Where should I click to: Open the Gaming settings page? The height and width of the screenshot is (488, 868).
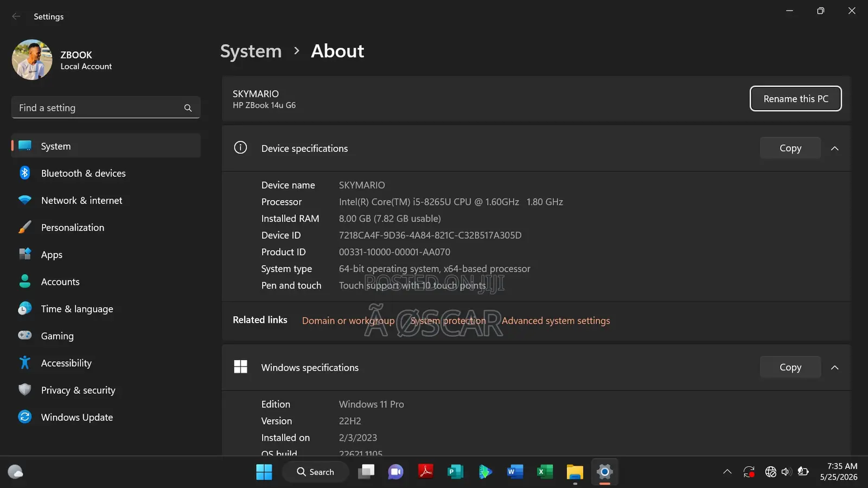tap(106, 336)
